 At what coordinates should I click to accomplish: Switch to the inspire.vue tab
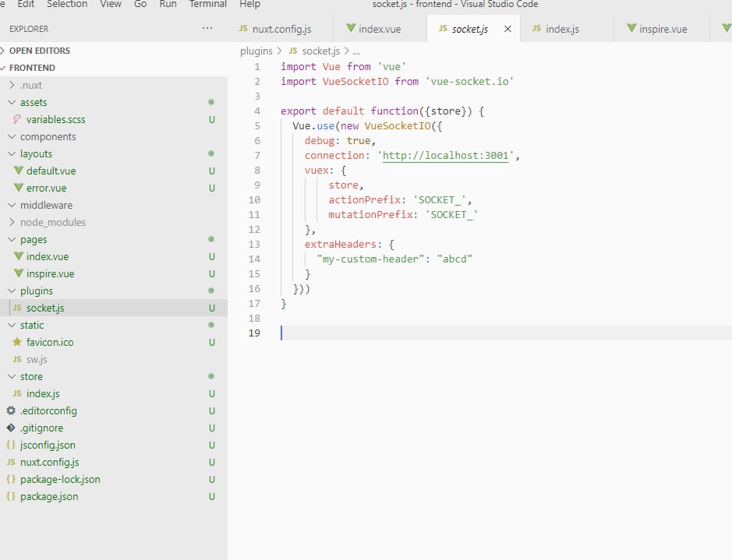[663, 29]
